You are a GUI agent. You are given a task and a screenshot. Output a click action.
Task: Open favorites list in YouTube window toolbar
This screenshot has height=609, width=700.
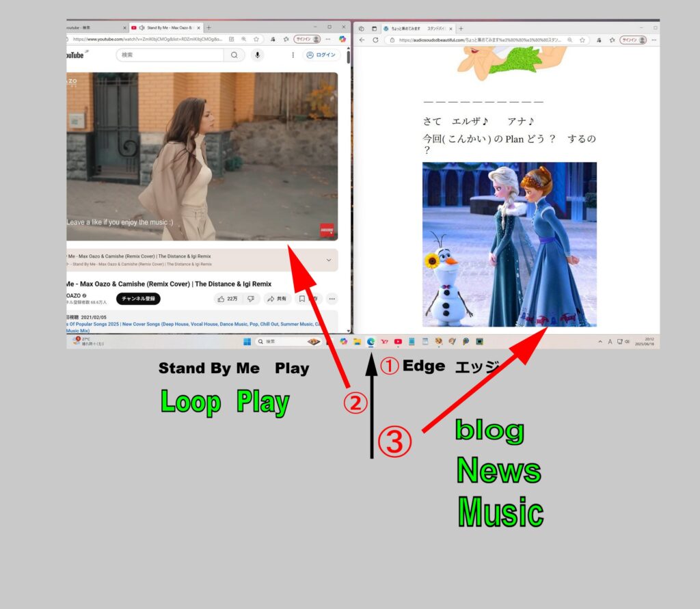286,39
